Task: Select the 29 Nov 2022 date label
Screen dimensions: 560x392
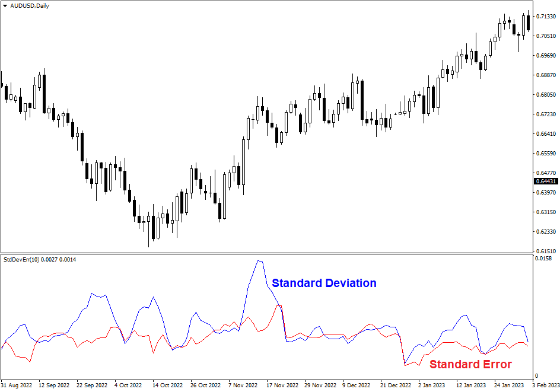Action: (x=320, y=385)
